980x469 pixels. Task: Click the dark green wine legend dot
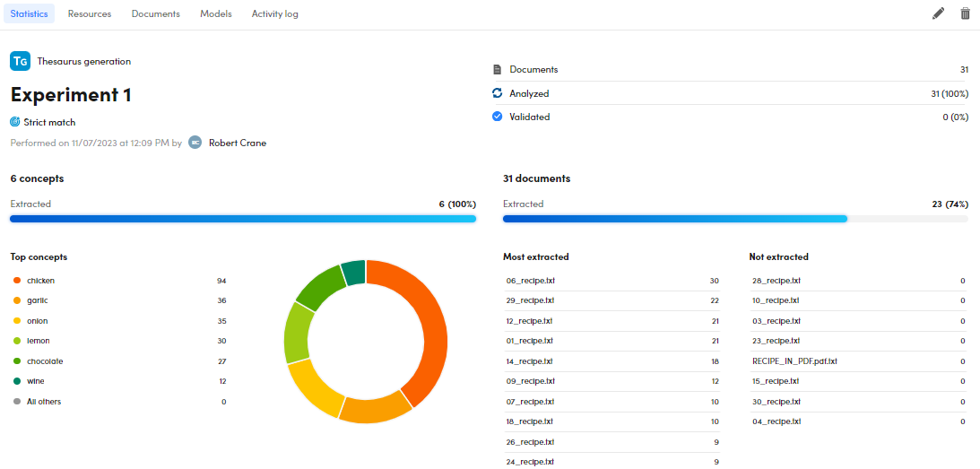(17, 381)
